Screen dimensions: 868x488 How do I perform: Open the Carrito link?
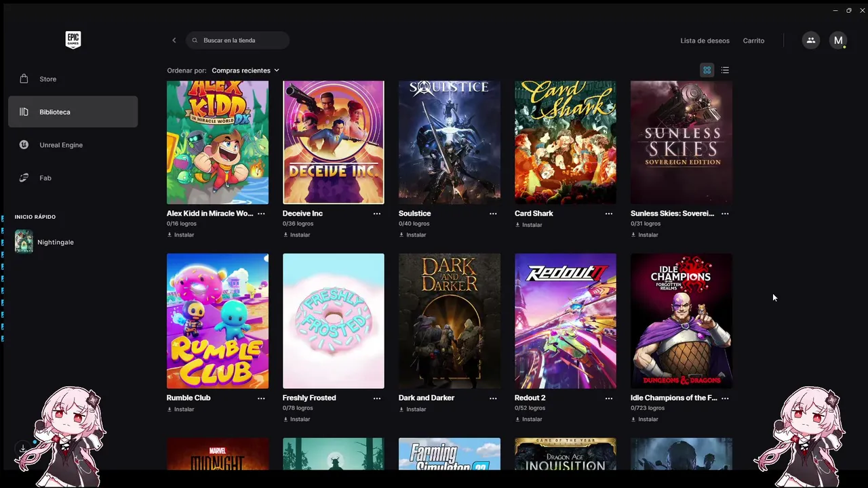tap(753, 41)
